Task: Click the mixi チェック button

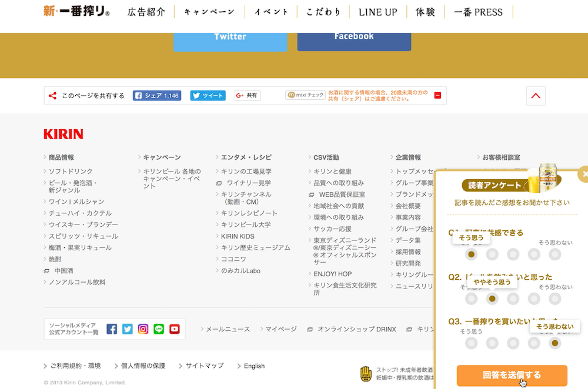Action: point(305,95)
